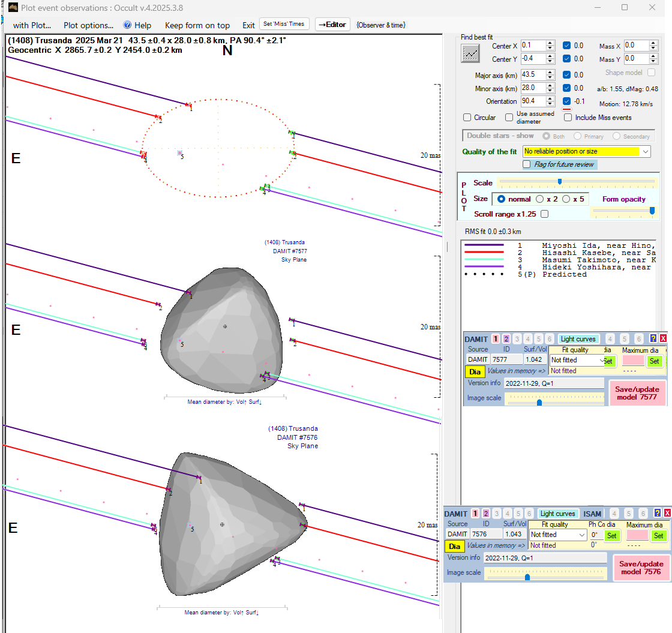Open the Plot options menu
The image size is (672, 633).
tap(88, 25)
